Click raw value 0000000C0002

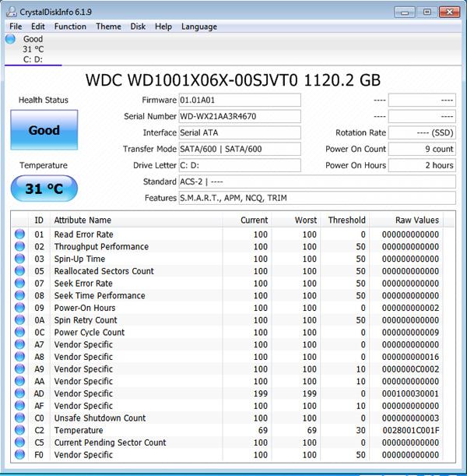pos(411,369)
